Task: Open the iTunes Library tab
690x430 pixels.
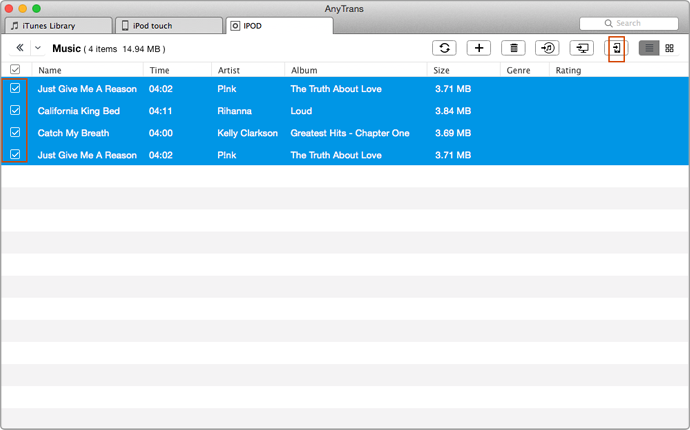Action: (58, 26)
